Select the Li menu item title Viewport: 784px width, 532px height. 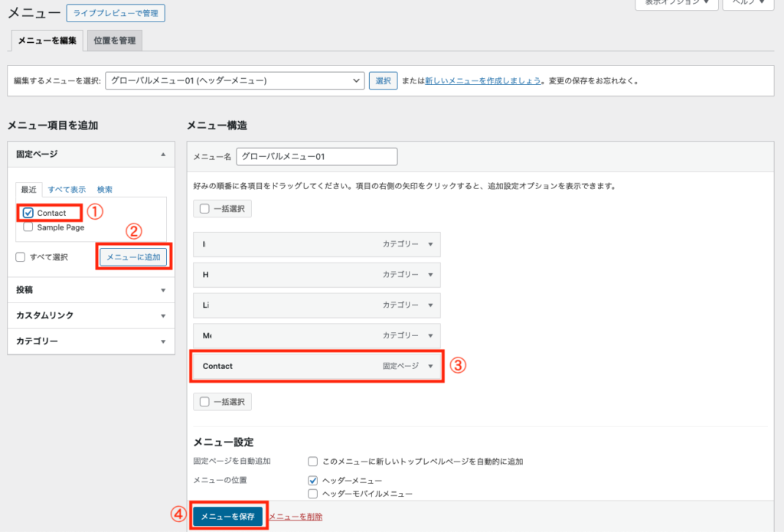(206, 305)
